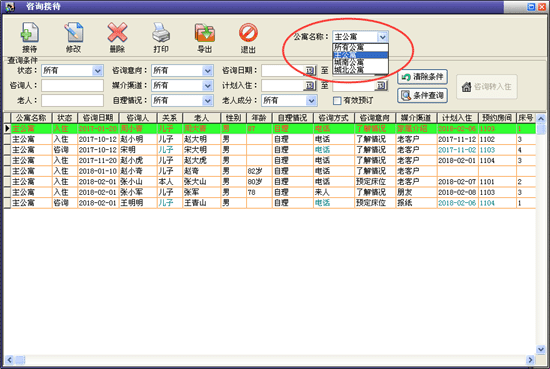Click the 退出 exit icon
Screen dimensions: 550x369
pyautogui.click(x=248, y=33)
